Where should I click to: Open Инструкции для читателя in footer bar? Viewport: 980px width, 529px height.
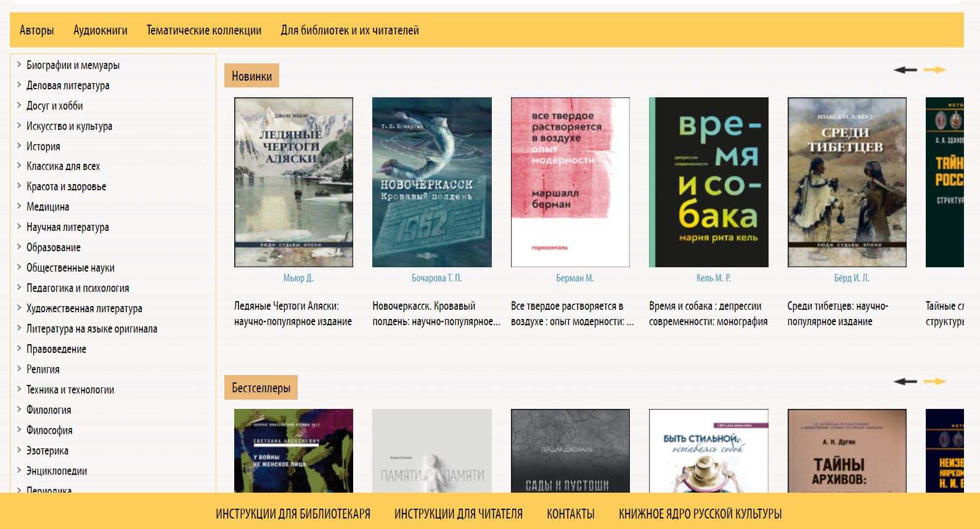pos(459,514)
